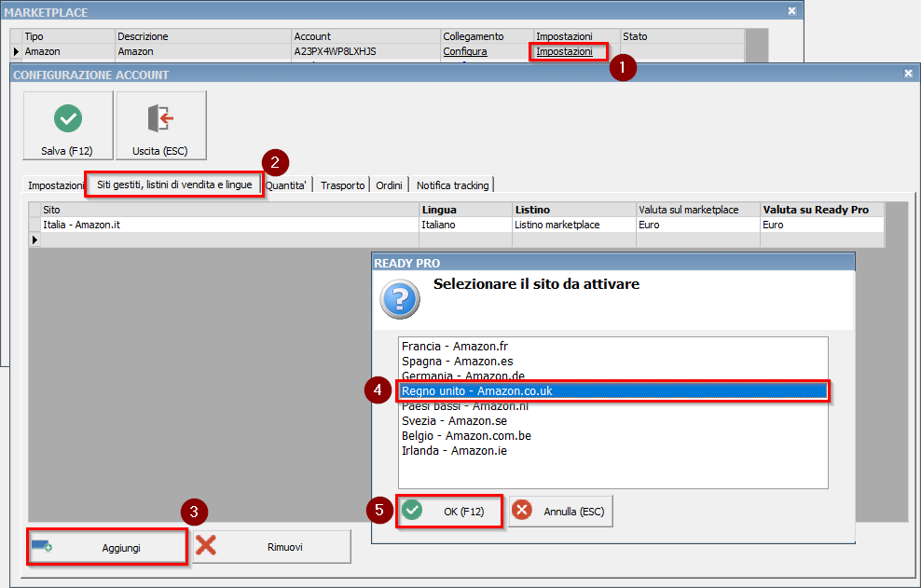Click the Valuta sul marketplace column header

[698, 210]
